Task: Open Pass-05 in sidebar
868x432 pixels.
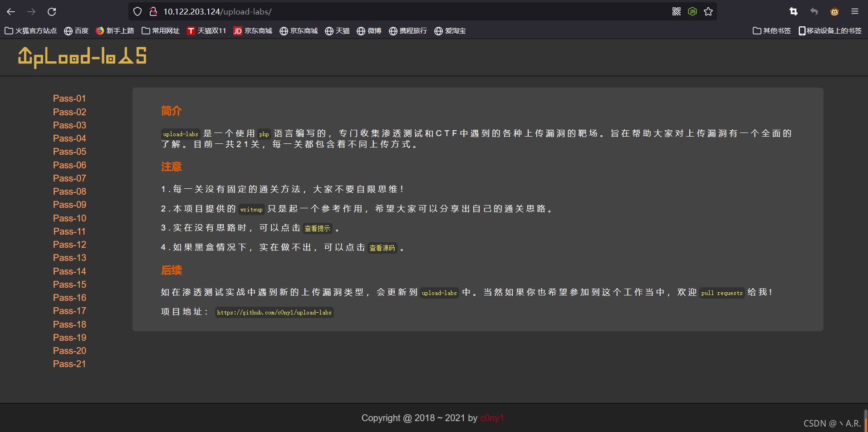Action: (69, 152)
